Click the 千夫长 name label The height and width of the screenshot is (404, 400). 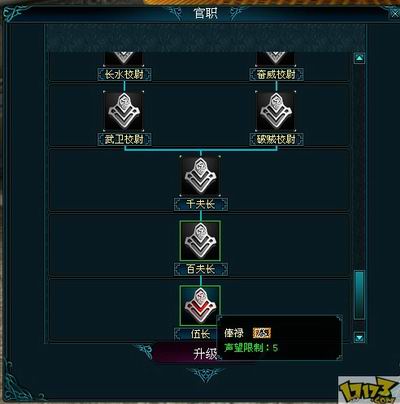click(201, 204)
